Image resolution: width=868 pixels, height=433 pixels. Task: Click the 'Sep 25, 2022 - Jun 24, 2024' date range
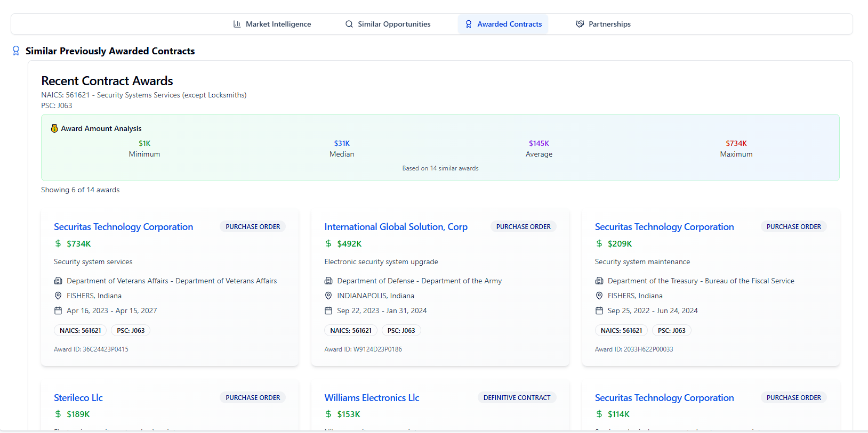point(653,311)
